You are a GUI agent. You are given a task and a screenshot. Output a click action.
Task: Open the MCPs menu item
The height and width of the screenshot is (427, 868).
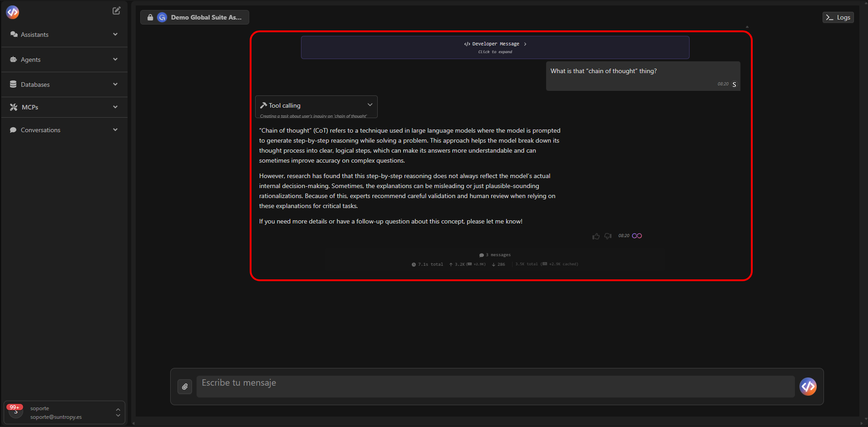(x=64, y=107)
